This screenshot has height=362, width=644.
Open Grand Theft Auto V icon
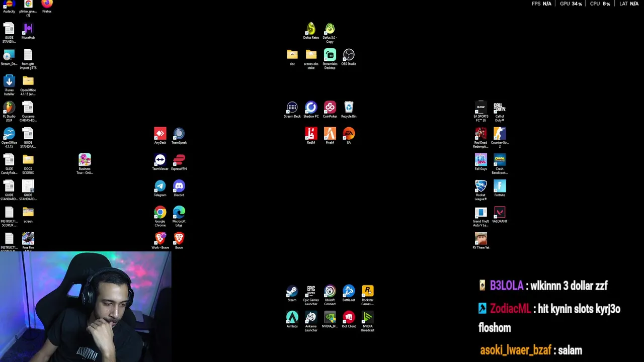click(x=481, y=217)
